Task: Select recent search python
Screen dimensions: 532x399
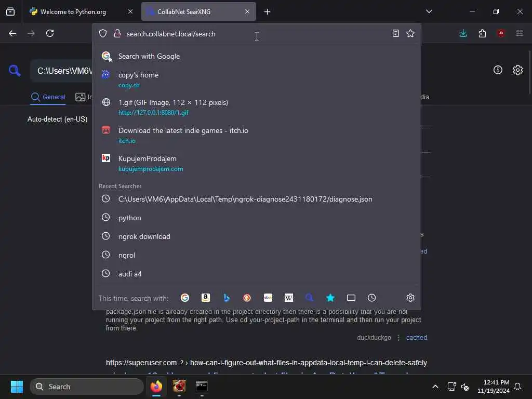Action: tap(257, 218)
